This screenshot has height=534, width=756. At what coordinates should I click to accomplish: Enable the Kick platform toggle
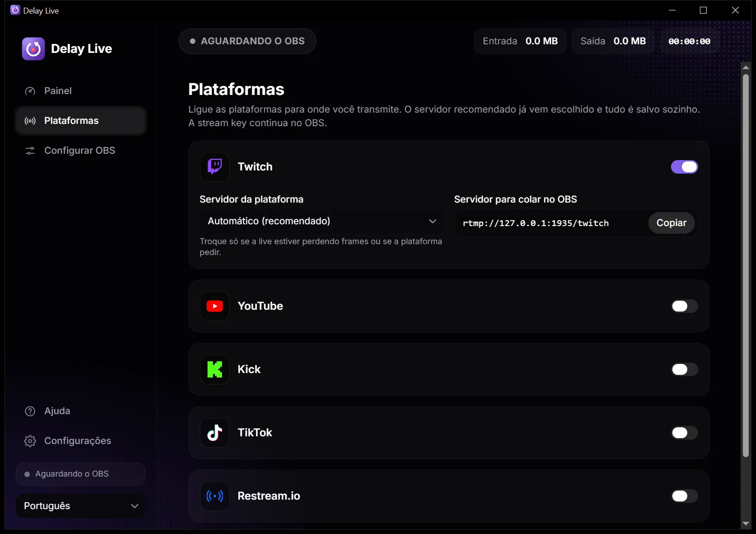[x=684, y=369]
